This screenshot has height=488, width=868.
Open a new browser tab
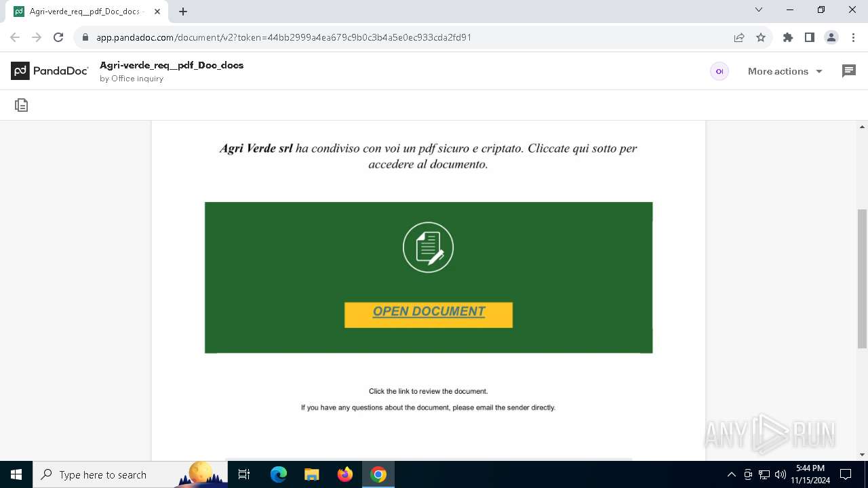point(183,12)
